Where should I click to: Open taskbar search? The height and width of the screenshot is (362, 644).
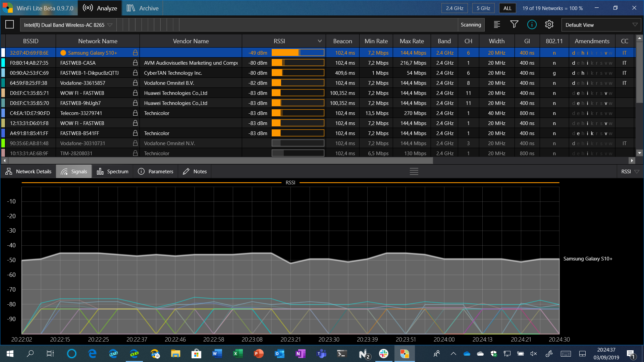pyautogui.click(x=30, y=354)
